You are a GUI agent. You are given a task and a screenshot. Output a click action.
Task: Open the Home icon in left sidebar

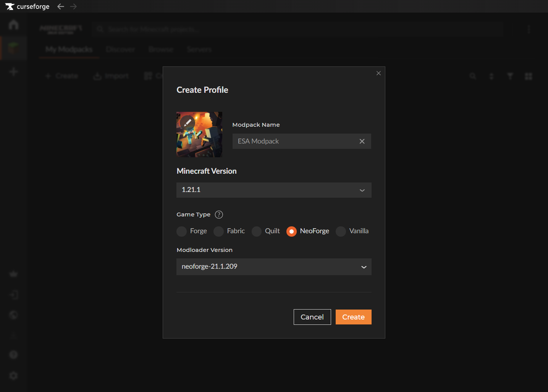point(13,25)
